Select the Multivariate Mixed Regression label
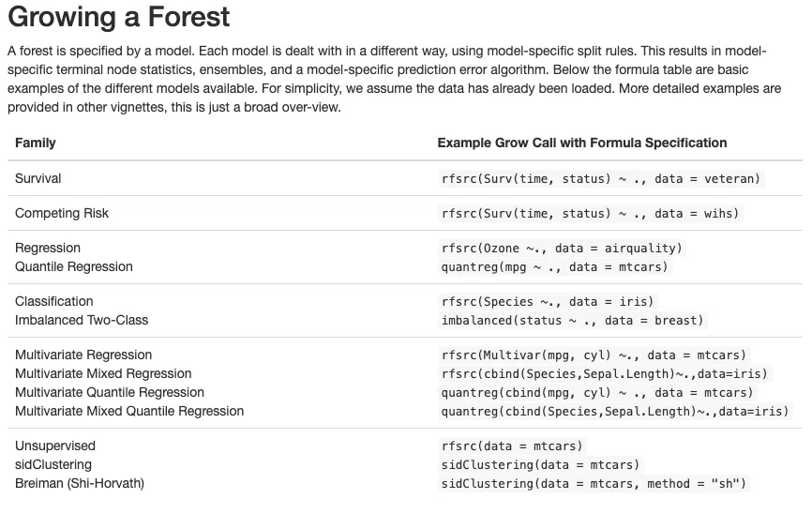 pyautogui.click(x=103, y=373)
